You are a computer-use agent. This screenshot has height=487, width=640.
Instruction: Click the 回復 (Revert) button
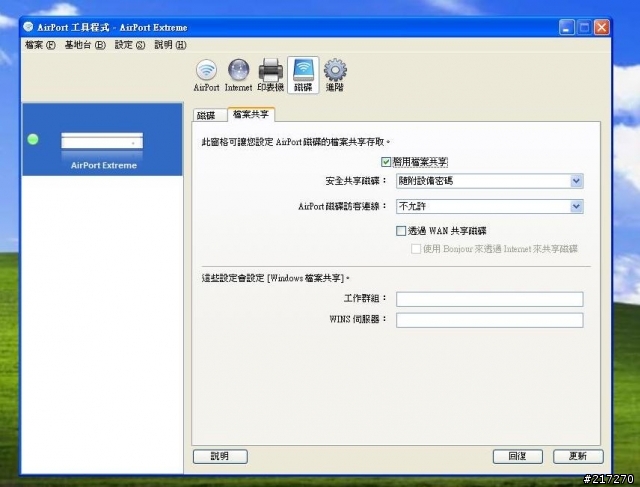click(x=518, y=456)
